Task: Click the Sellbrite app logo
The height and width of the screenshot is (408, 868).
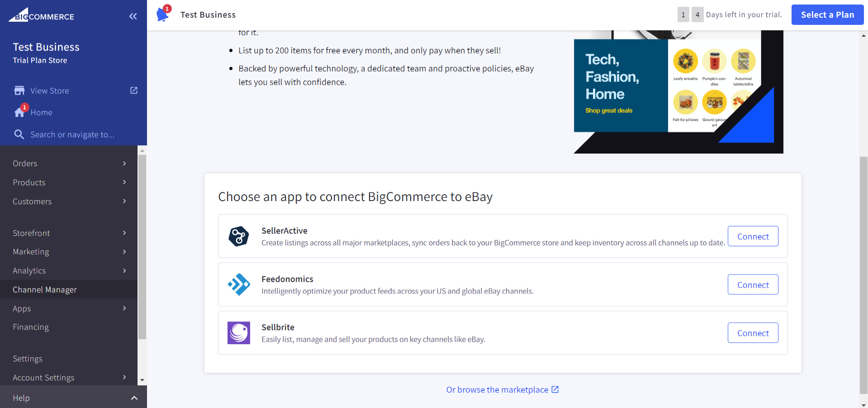Action: point(239,333)
